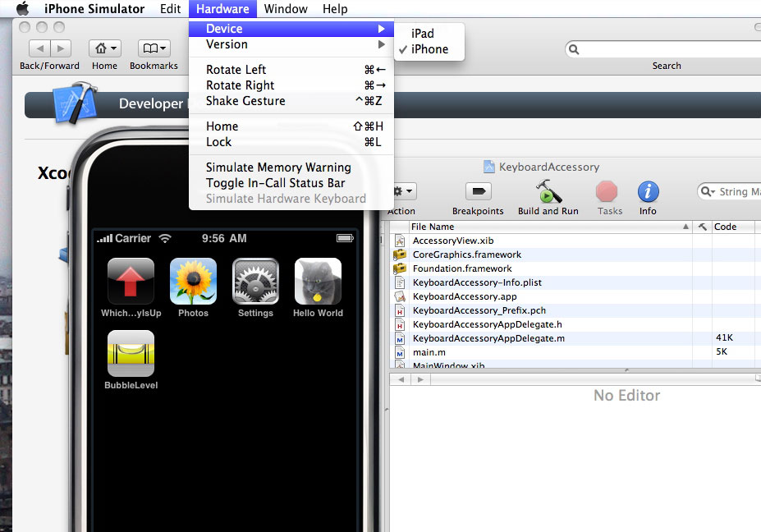Close the Hardware menu in menu bar
The image size is (761, 532).
click(222, 9)
